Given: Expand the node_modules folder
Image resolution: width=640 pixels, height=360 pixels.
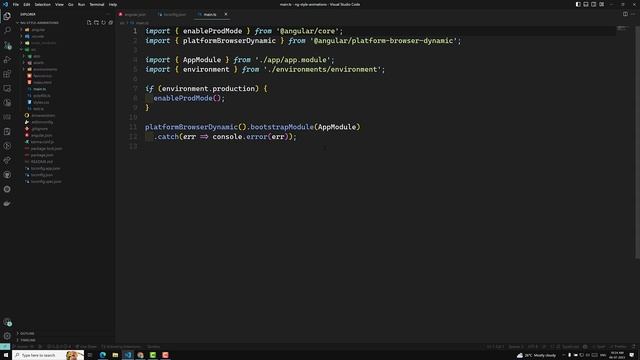Looking at the screenshot, I should [x=43, y=43].
